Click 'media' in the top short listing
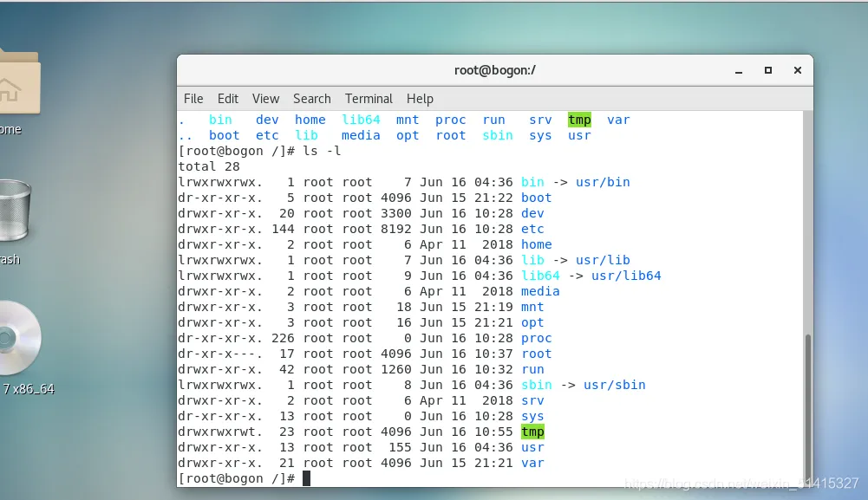This screenshot has height=500, width=868. coord(361,135)
